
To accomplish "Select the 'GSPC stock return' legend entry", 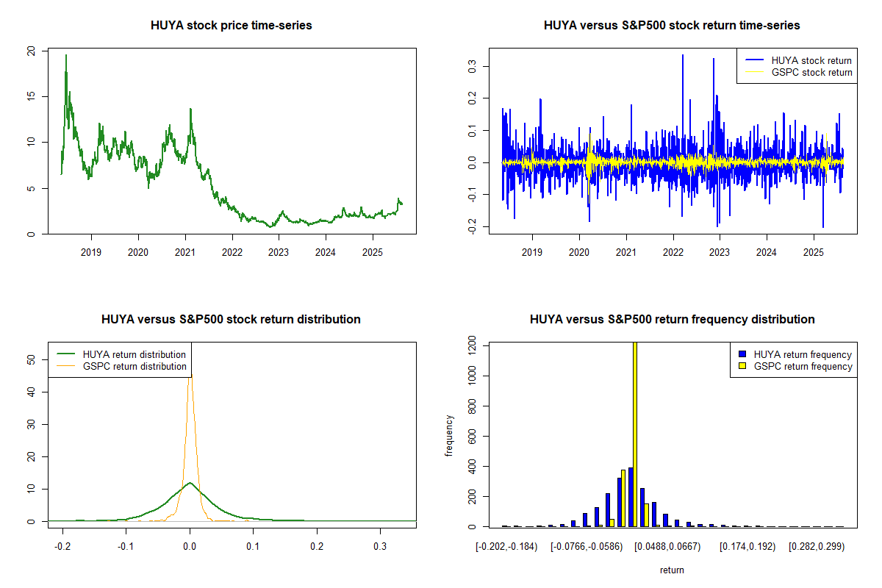I will 811,72.
